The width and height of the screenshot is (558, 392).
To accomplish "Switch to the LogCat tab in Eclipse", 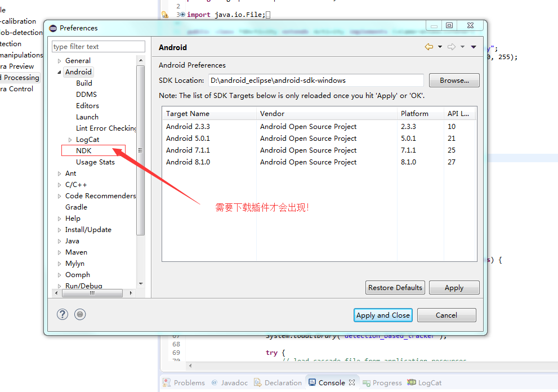I will coord(425,382).
